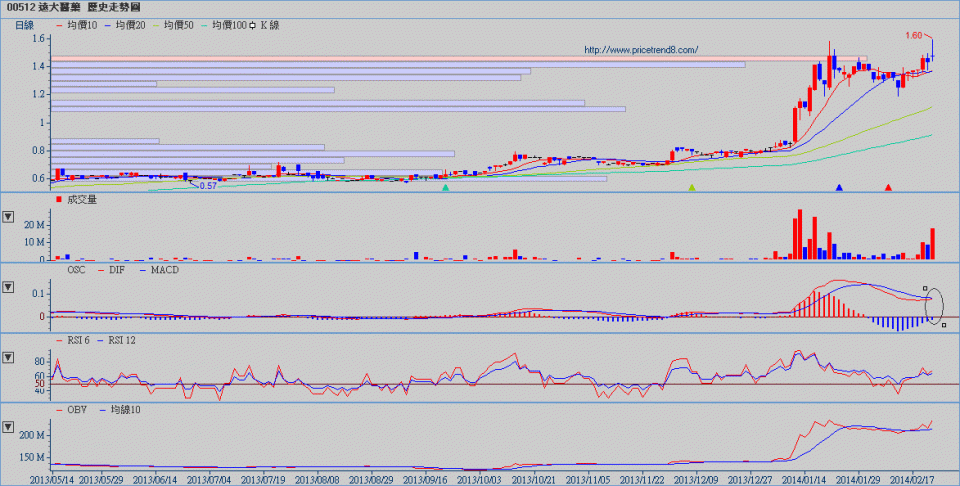Select the blue triangle marker under the price chart
Screen dimensions: 960x486
coord(839,187)
